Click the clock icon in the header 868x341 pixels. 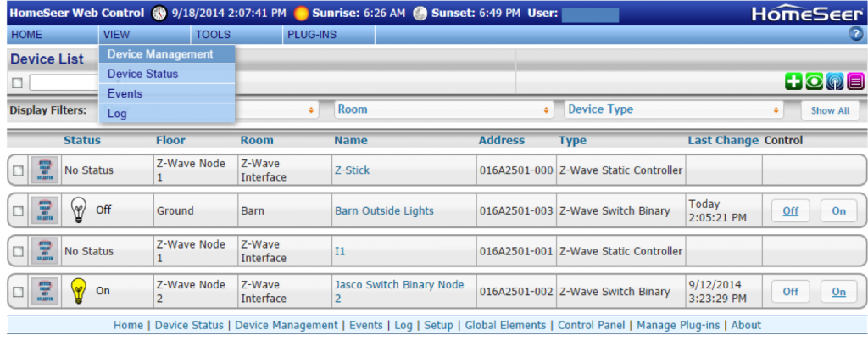(159, 13)
